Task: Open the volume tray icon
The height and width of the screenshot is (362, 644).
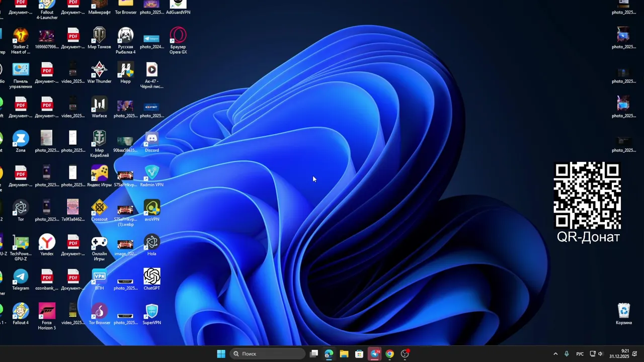Action: [600, 354]
